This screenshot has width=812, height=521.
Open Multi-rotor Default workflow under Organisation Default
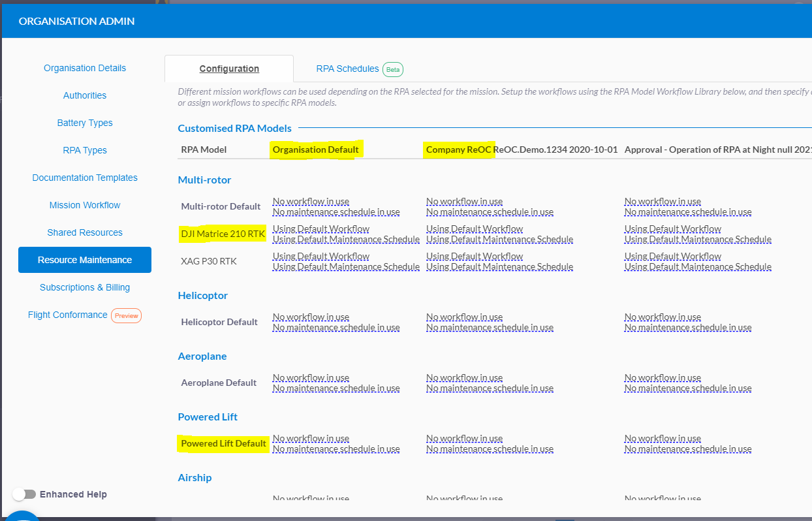pyautogui.click(x=311, y=201)
